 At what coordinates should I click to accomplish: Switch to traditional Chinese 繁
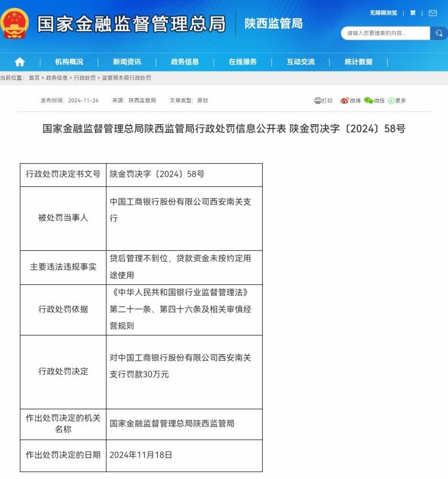(x=413, y=13)
